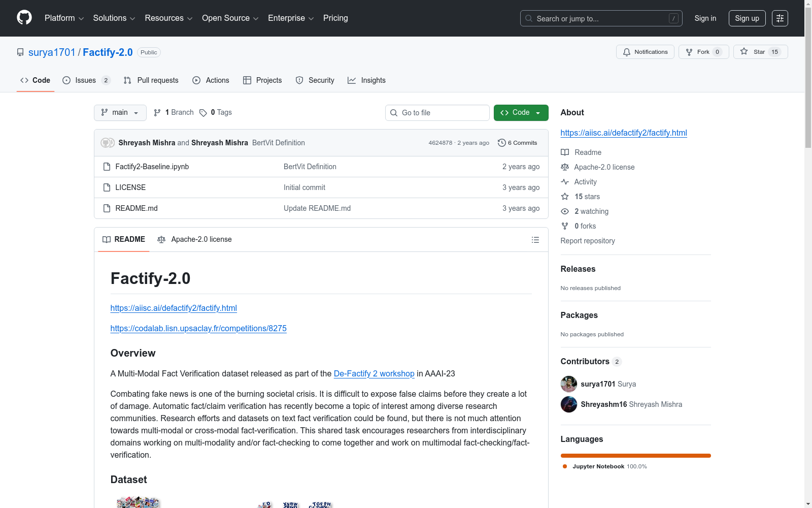Click the Sign in link
The width and height of the screenshot is (812, 508).
[x=705, y=18]
